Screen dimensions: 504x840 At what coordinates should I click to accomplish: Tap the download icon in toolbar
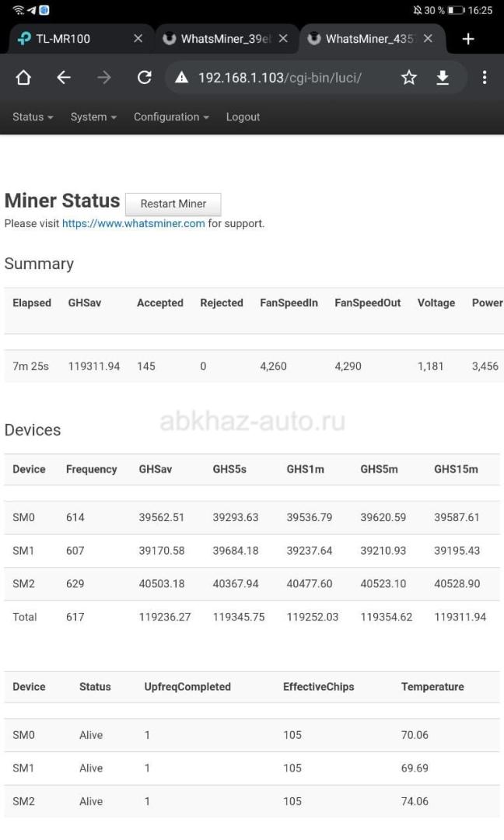pyautogui.click(x=443, y=79)
